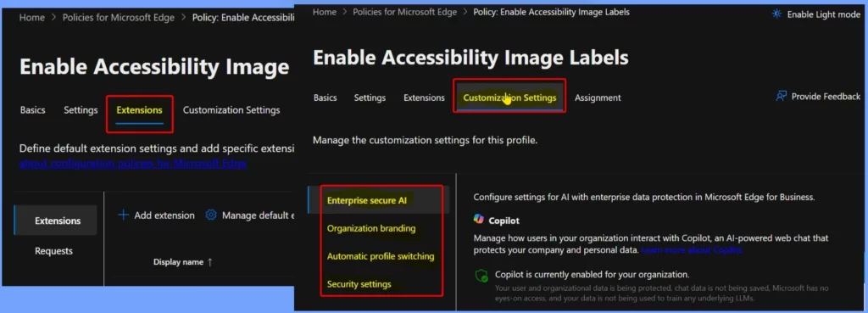Click Policy: Enable Accessibility Image Labels breadcrumb

tap(551, 12)
